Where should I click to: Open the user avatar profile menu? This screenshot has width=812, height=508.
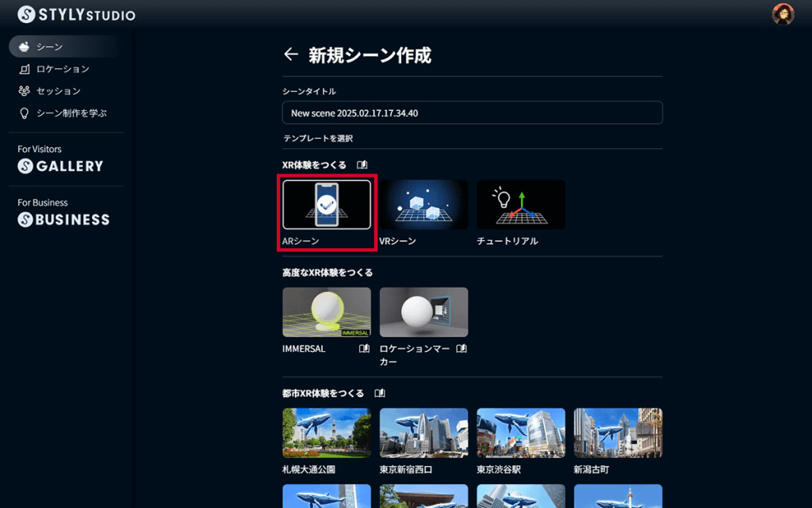click(783, 13)
